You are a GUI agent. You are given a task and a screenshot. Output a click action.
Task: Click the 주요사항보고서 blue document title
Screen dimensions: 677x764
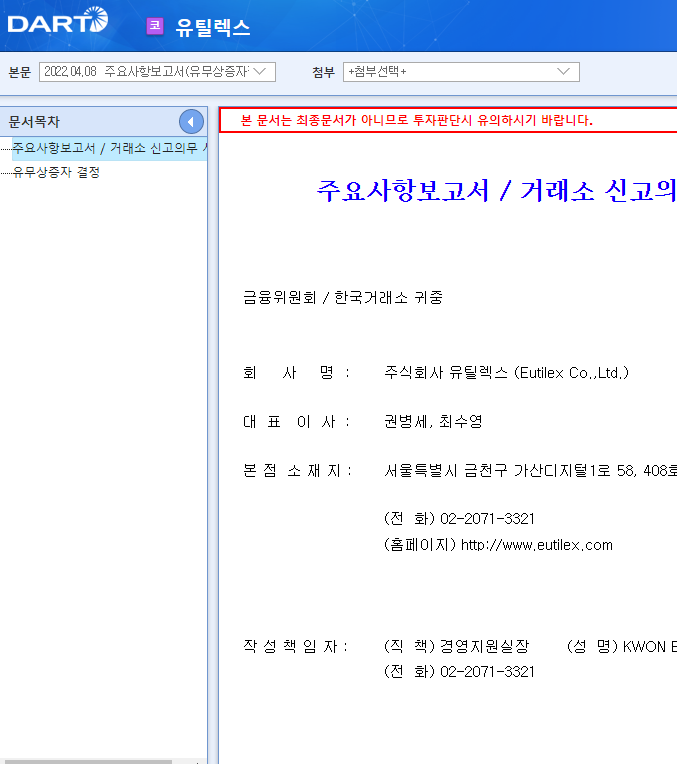pyautogui.click(x=497, y=191)
